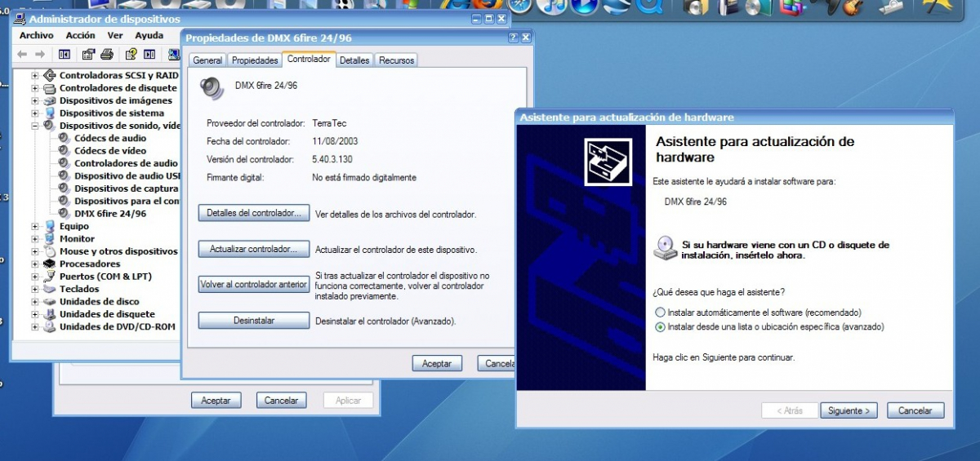Viewport: 980px width, 461px height.
Task: Select Códecs de vídeo in device tree
Action: coord(110,151)
